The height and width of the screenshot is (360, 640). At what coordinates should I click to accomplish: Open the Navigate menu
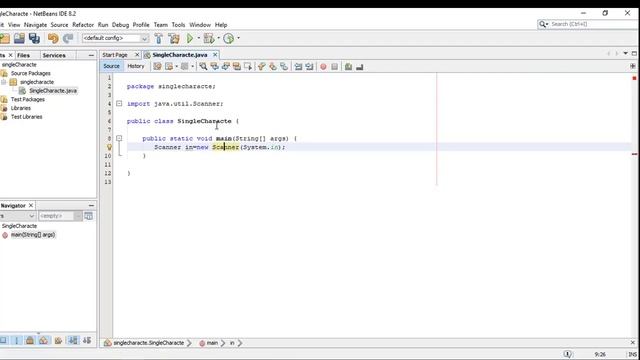coord(35,25)
